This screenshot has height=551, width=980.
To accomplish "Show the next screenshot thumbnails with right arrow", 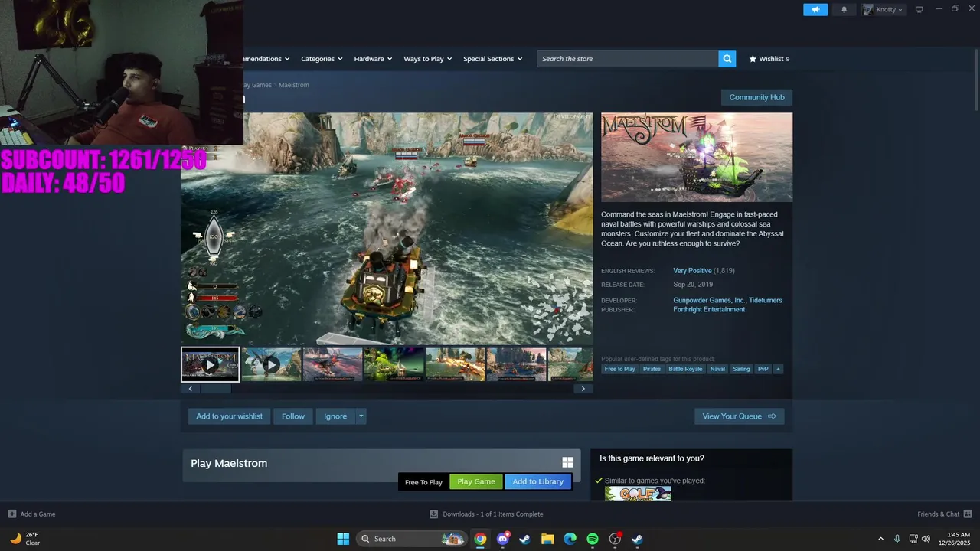I will 583,389.
